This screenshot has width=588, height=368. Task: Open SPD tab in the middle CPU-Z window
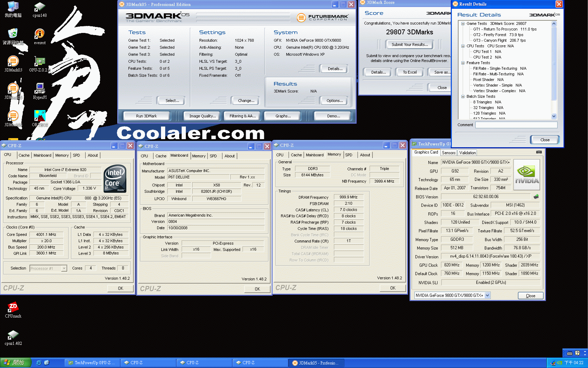(x=213, y=156)
